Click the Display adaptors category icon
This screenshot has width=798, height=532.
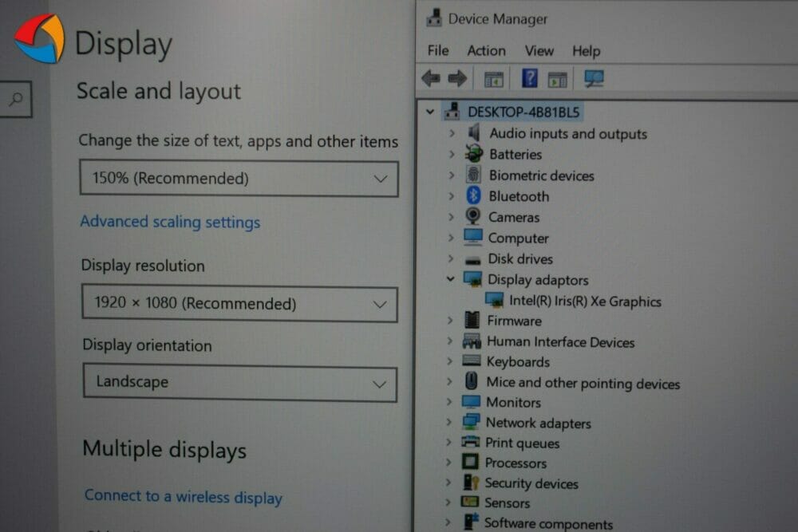coord(472,279)
